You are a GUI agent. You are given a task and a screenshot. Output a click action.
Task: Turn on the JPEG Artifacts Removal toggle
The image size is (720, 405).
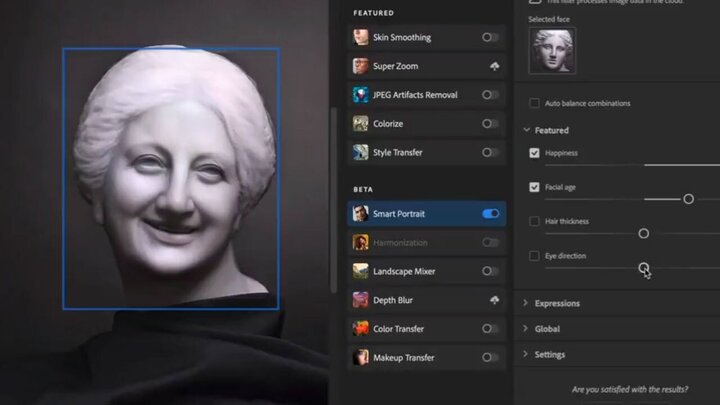[x=490, y=95]
